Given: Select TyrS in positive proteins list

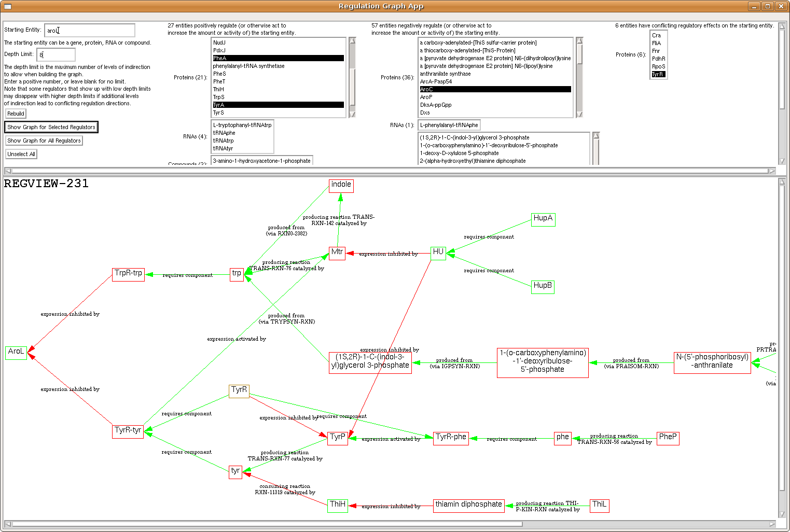Looking at the screenshot, I should pyautogui.click(x=278, y=113).
